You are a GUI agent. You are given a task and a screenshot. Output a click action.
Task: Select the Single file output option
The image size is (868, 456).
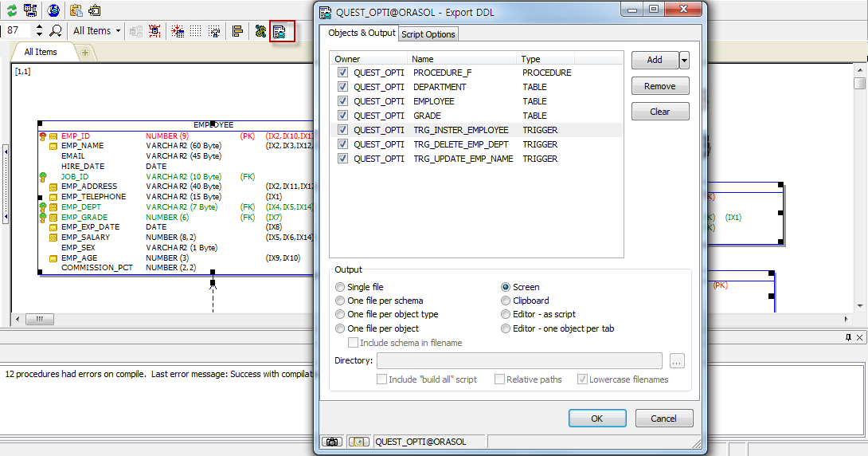tap(341, 287)
